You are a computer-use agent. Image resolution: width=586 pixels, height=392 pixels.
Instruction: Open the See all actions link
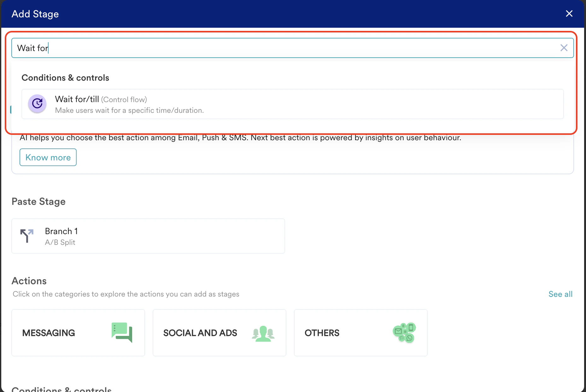(560, 294)
